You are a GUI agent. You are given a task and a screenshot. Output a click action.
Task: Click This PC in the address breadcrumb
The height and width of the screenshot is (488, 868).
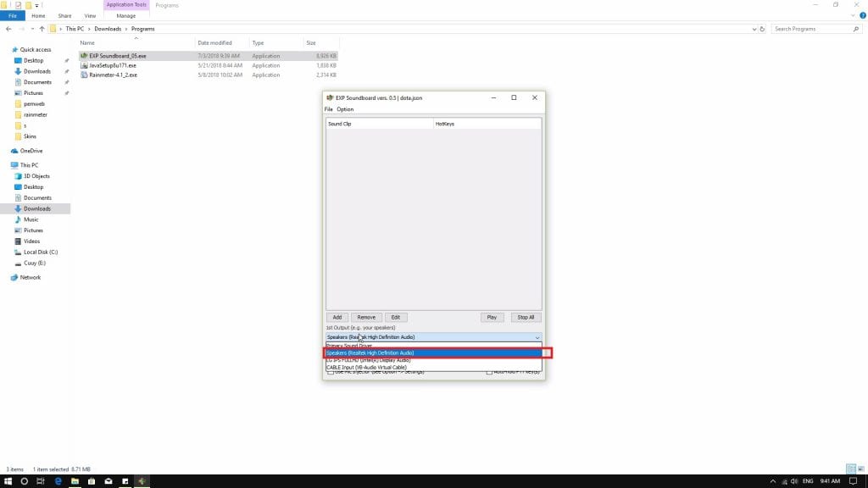pos(75,29)
